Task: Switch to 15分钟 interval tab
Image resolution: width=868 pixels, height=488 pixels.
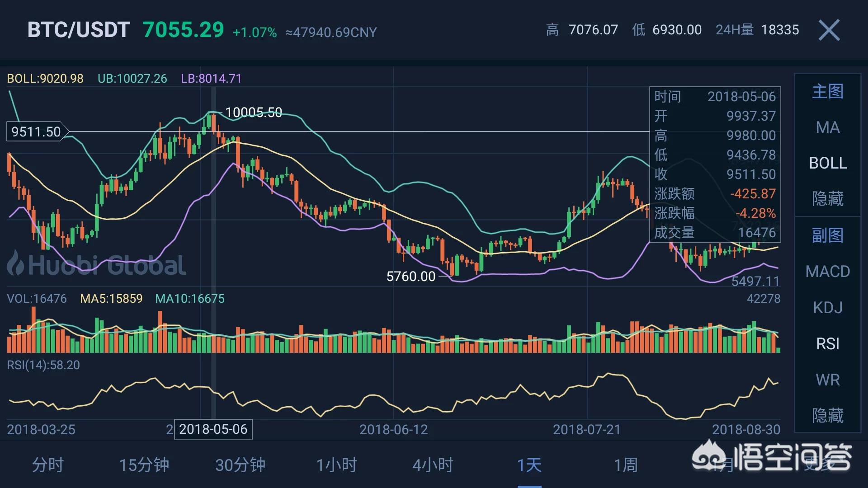Action: [x=144, y=465]
